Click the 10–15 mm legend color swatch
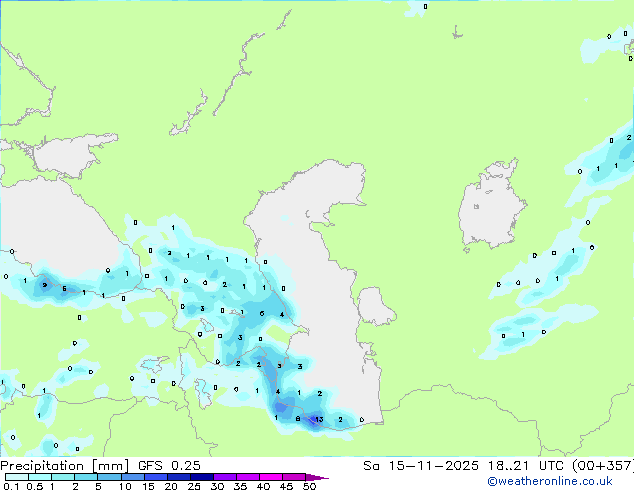 tap(133, 477)
